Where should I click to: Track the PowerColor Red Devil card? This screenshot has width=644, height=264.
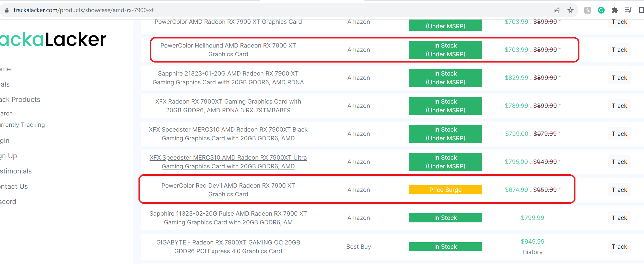[619, 190]
